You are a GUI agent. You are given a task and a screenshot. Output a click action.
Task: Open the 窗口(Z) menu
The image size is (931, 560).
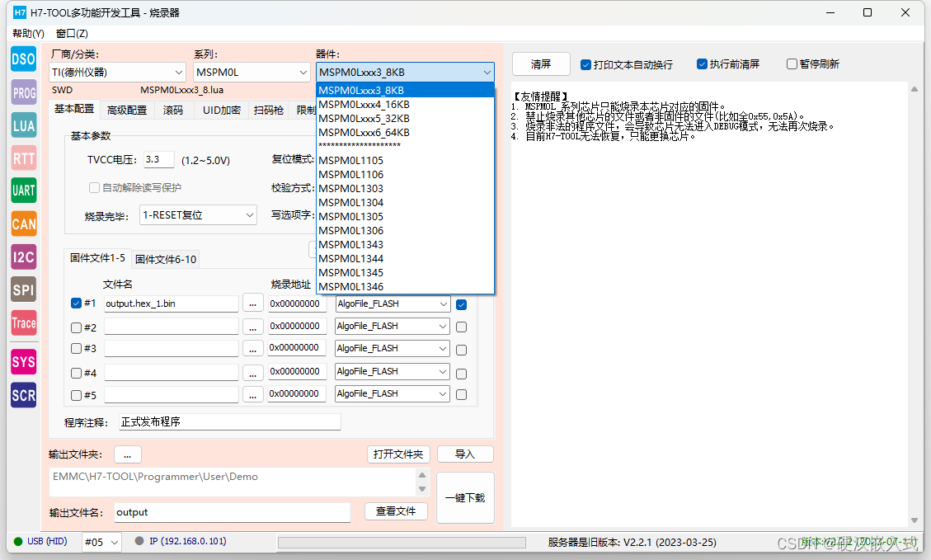(72, 33)
